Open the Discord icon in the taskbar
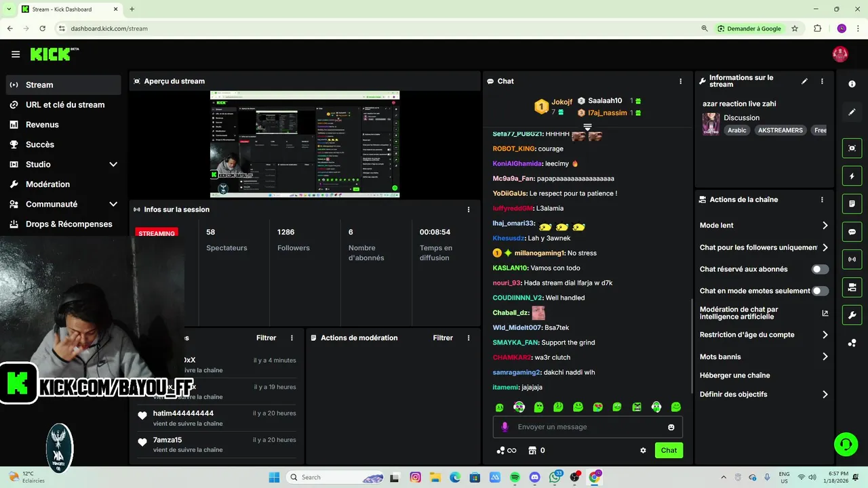868x488 pixels. coord(534,477)
